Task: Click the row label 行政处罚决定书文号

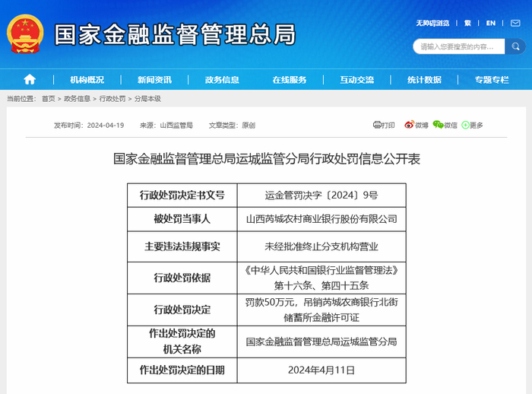Action: click(x=182, y=195)
